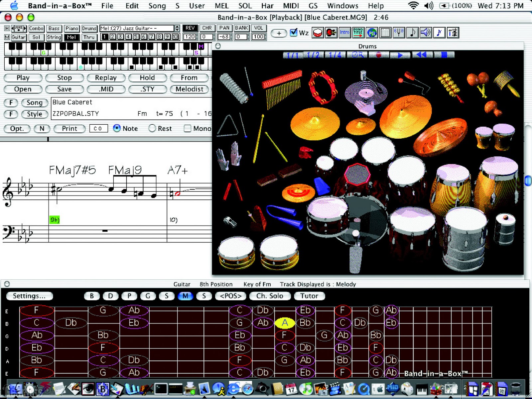The width and height of the screenshot is (532, 399).
Task: Open the File menu
Action: [x=107, y=6]
